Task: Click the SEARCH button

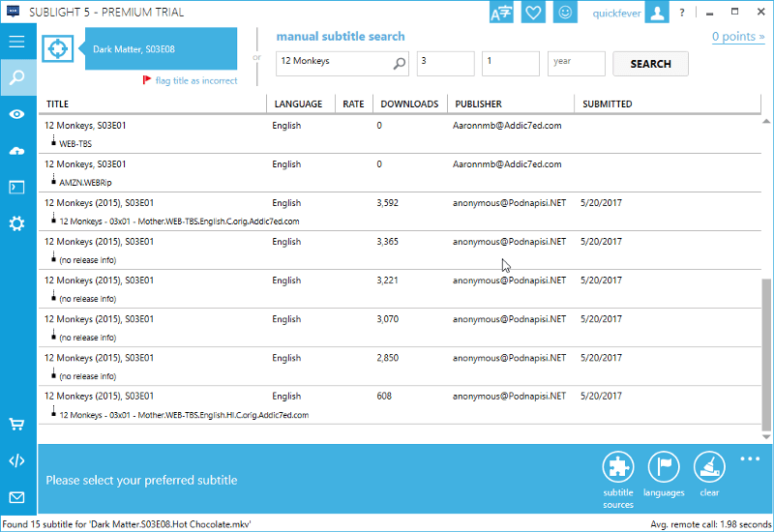Action: pyautogui.click(x=650, y=64)
